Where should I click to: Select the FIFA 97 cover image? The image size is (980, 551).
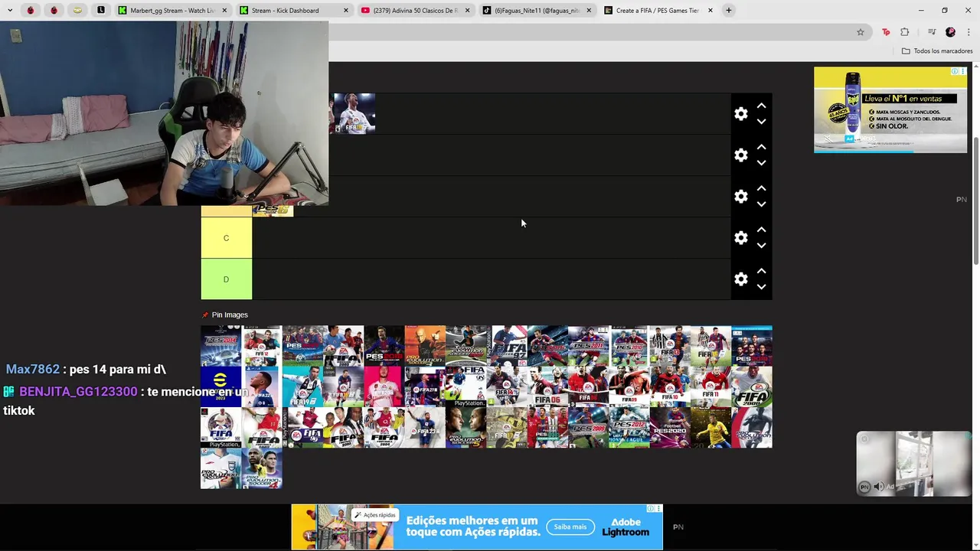[x=507, y=346]
